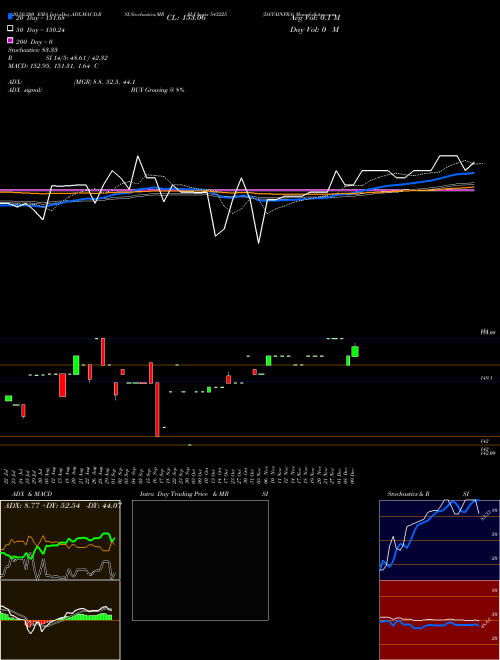Open the ADX indicator chart panel

pos(60,540)
